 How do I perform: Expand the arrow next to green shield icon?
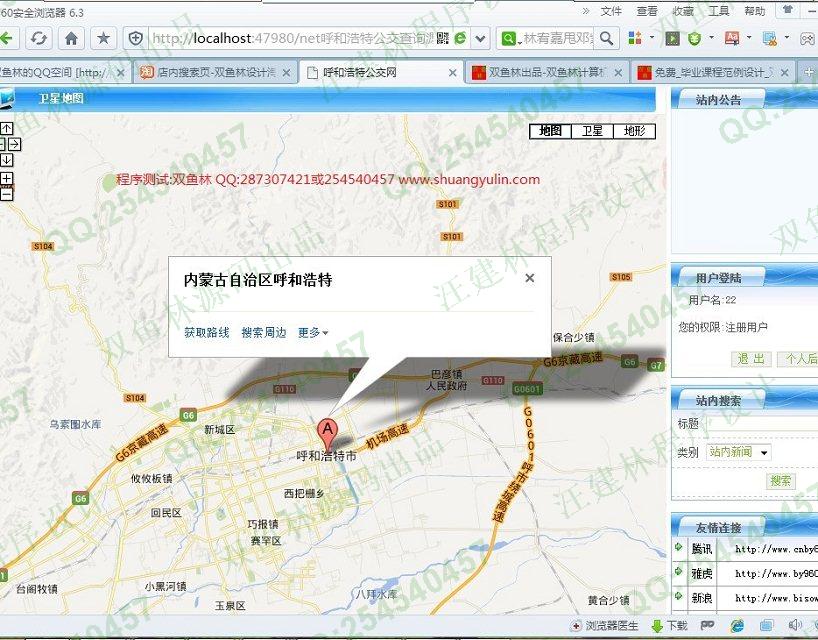click(x=711, y=38)
